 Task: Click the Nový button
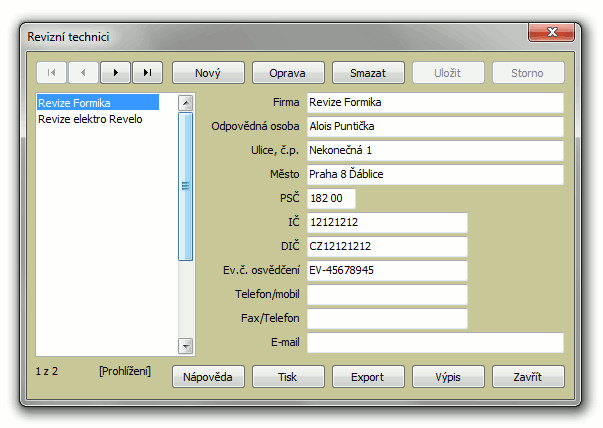(208, 73)
